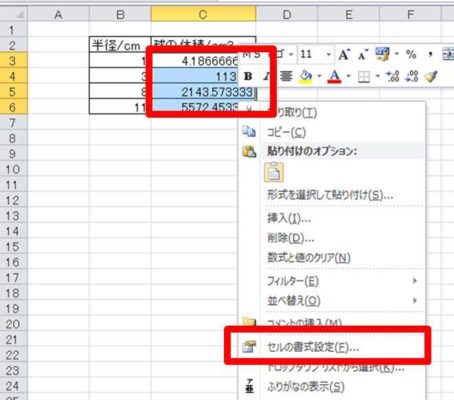Expand the フィルター submenu arrow

click(x=415, y=281)
